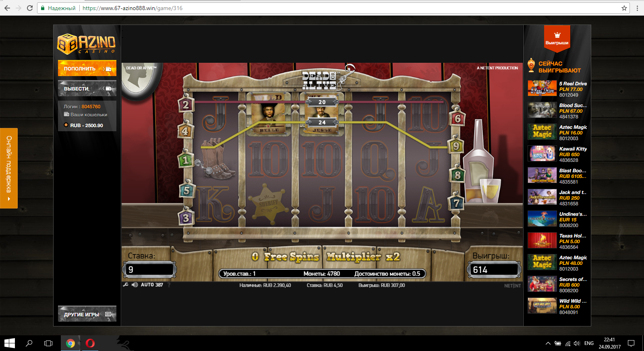Open the Kawaii Kitty game thumbnail
644x351 pixels.
tap(542, 153)
